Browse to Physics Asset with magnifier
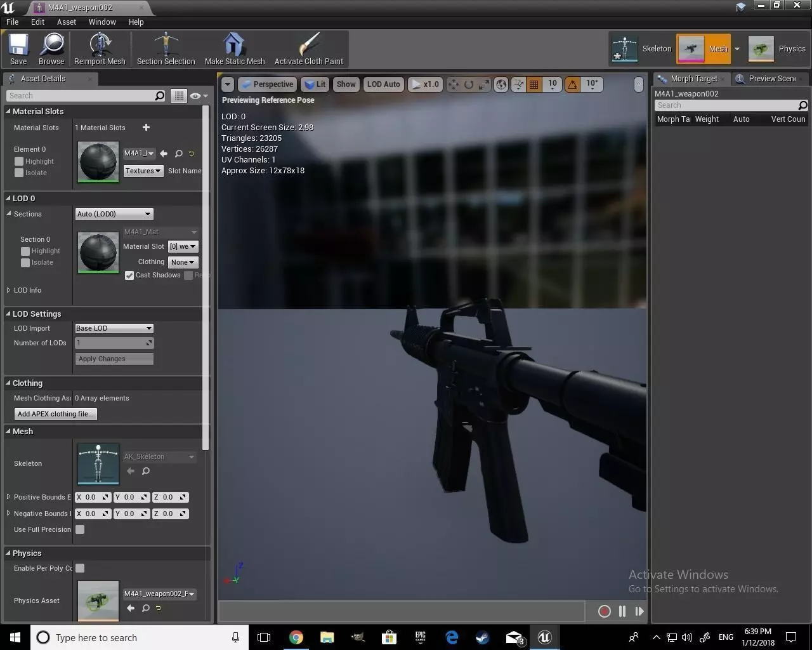 point(146,608)
